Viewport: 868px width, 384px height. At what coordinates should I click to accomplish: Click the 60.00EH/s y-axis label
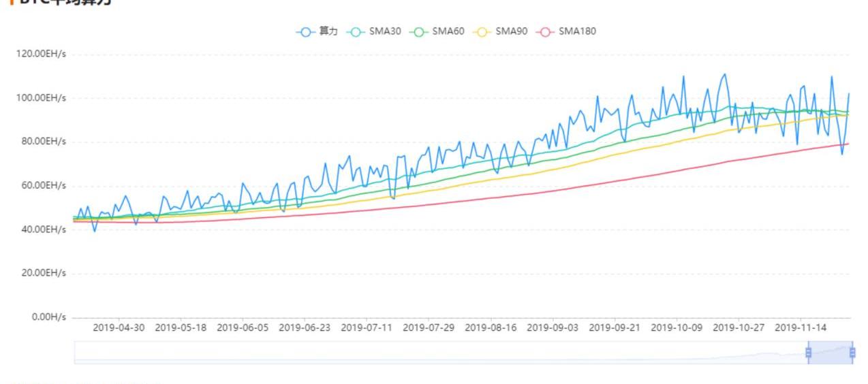coord(43,186)
